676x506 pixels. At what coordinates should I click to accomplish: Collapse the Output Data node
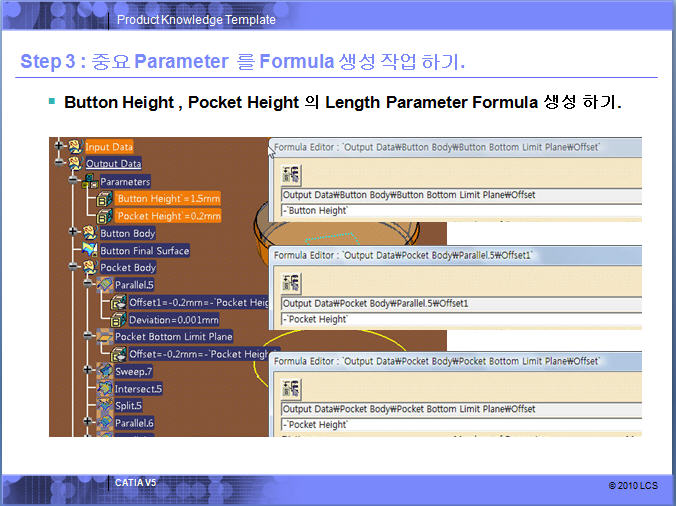point(60,163)
